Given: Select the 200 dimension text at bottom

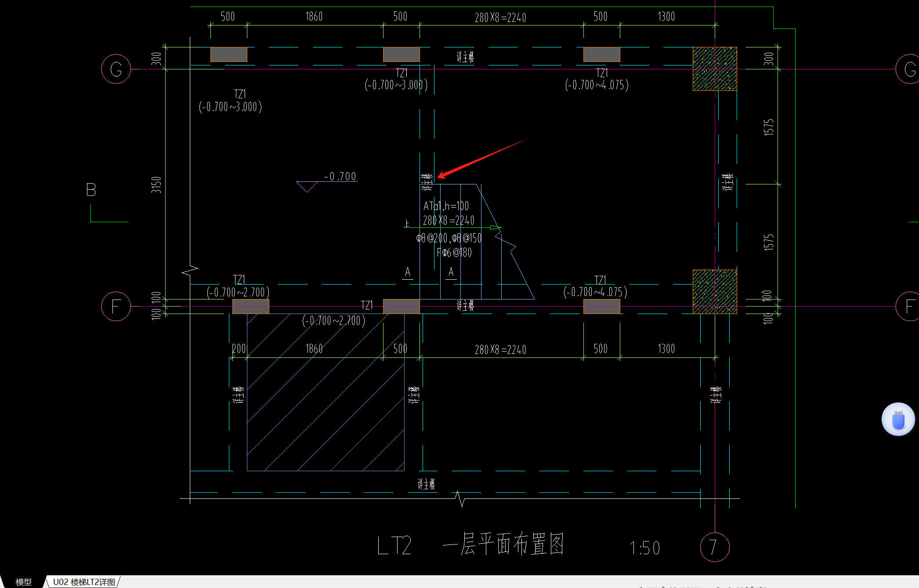Looking at the screenshot, I should tap(239, 349).
